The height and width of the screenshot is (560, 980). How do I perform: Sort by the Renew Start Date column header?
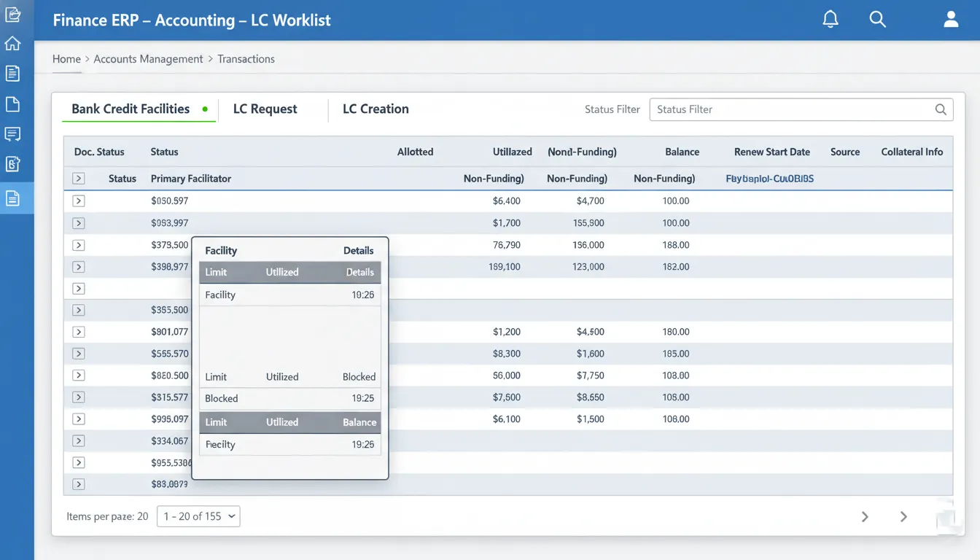(x=771, y=152)
